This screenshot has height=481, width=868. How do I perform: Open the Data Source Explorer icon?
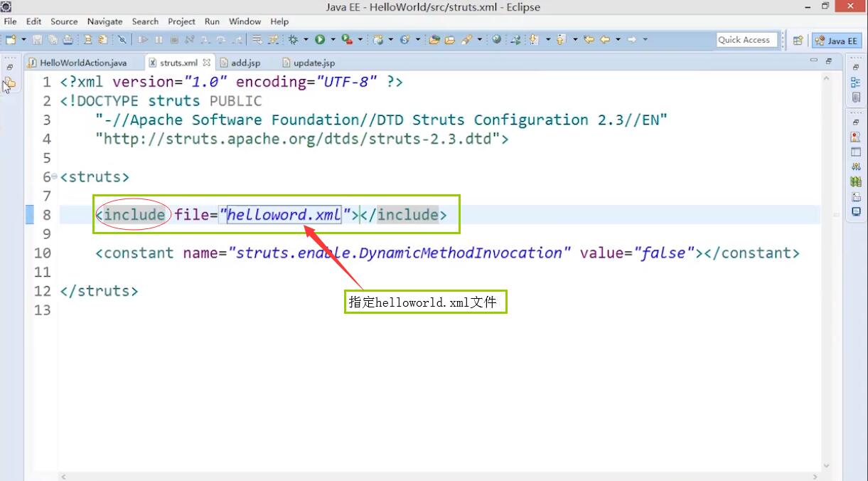tap(856, 182)
